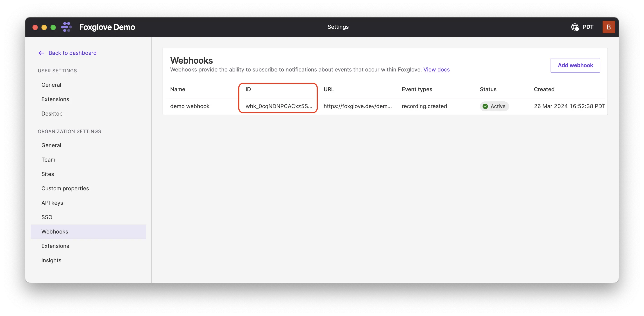Select Webhooks in the sidebar
This screenshot has height=316, width=644.
(54, 231)
